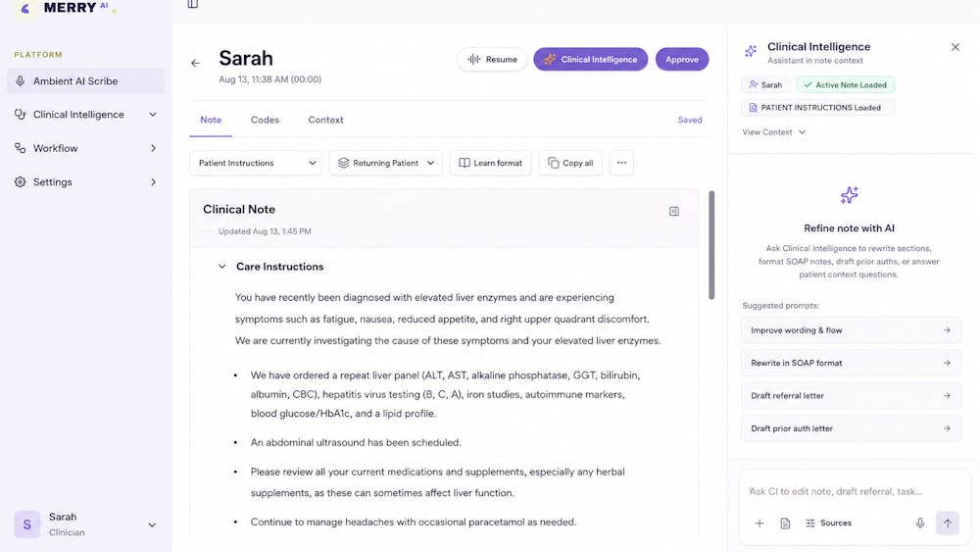Image resolution: width=980 pixels, height=552 pixels.
Task: Open Returning Patient dropdown
Action: point(385,163)
